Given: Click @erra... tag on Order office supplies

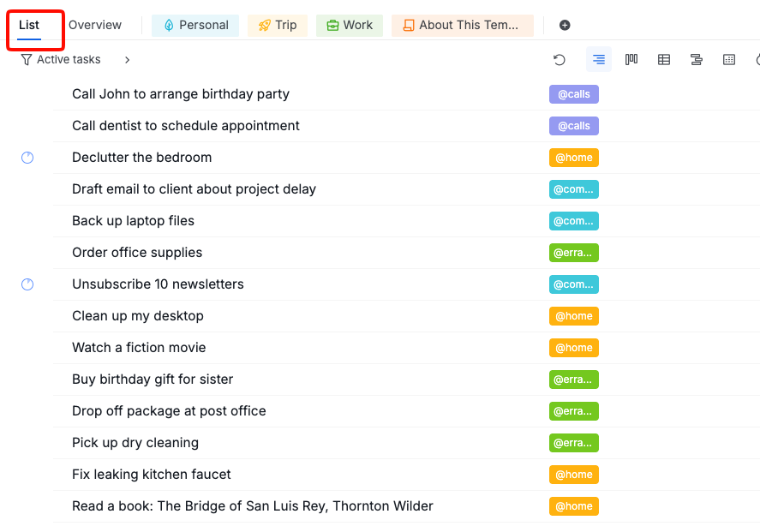Looking at the screenshot, I should pyautogui.click(x=574, y=253).
